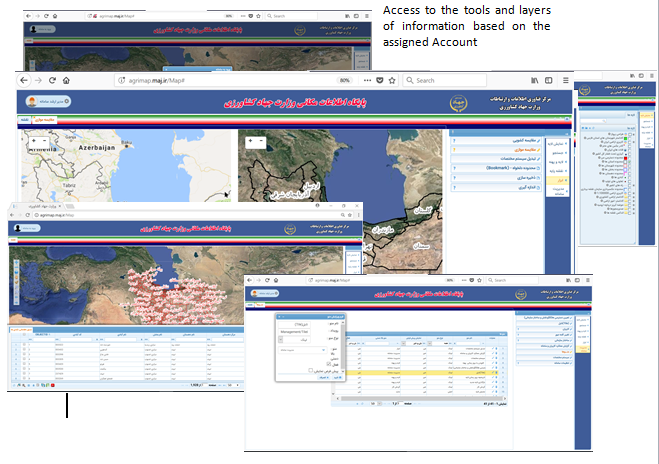Screen dimensions: 659x464
Task: Select اندازه گیری tool in tools panel
Action: tap(496, 188)
